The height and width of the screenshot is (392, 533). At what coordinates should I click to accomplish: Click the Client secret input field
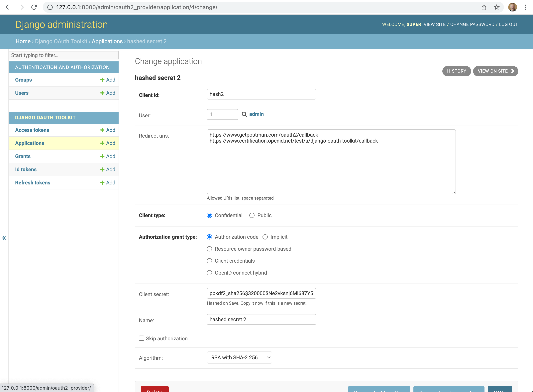click(261, 293)
